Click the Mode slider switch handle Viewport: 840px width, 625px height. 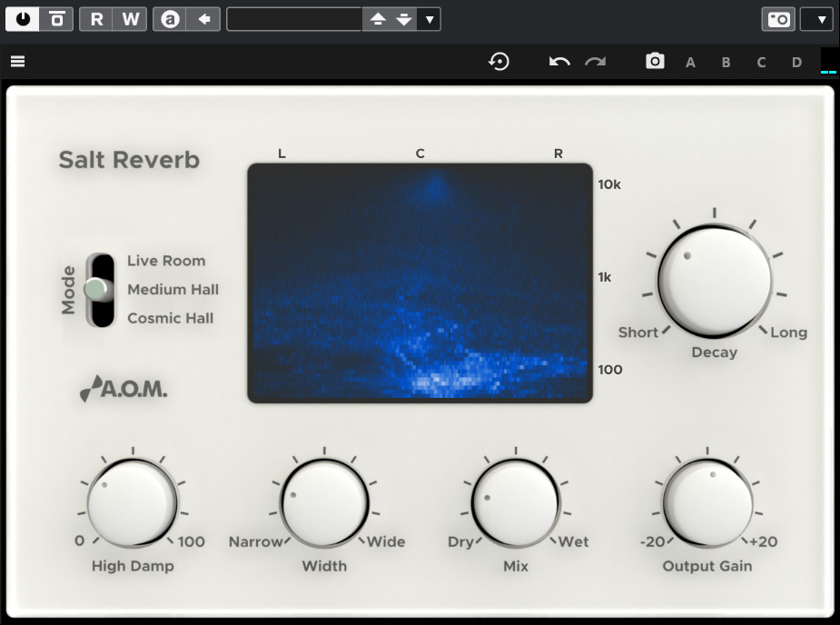click(x=97, y=289)
